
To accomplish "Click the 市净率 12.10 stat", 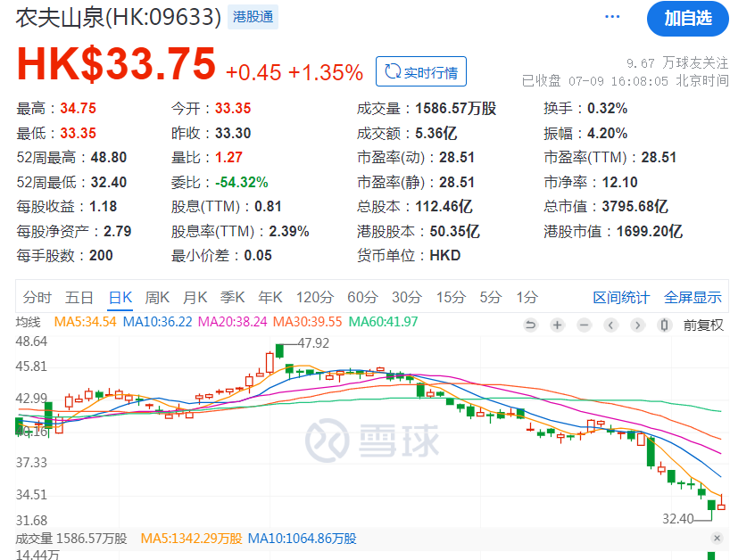I will pos(590,182).
